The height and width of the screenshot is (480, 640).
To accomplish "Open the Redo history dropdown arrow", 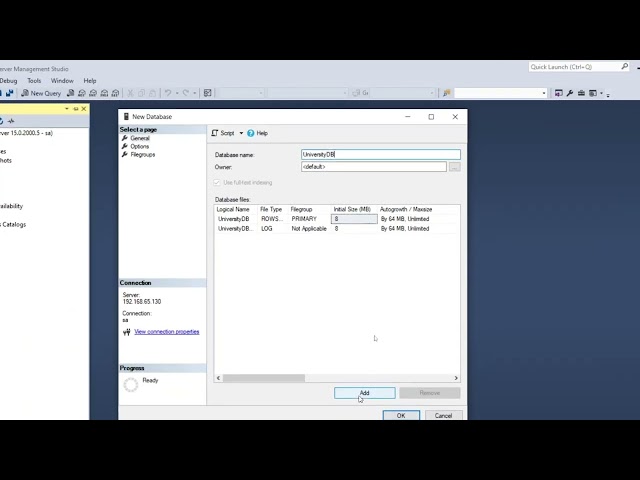I will pyautogui.click(x=195, y=93).
